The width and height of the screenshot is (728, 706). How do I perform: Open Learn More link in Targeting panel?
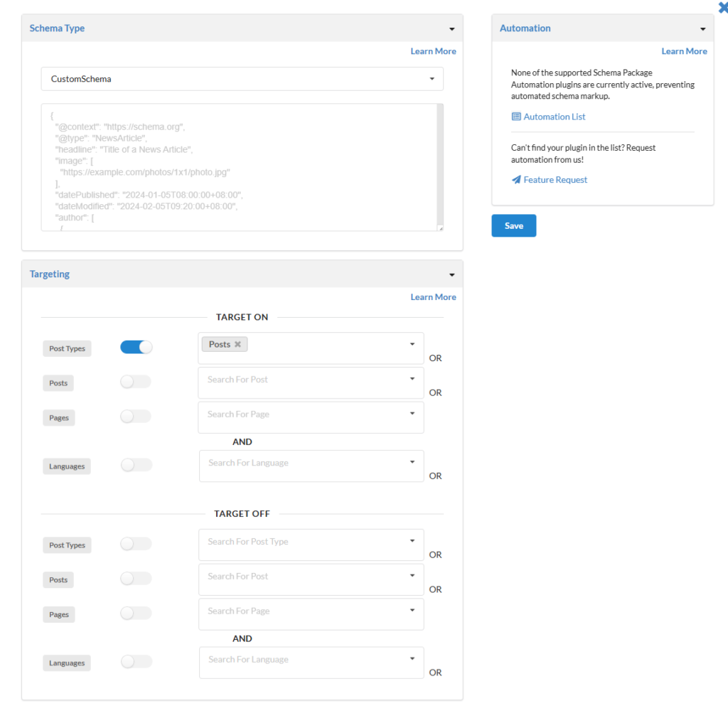[433, 297]
